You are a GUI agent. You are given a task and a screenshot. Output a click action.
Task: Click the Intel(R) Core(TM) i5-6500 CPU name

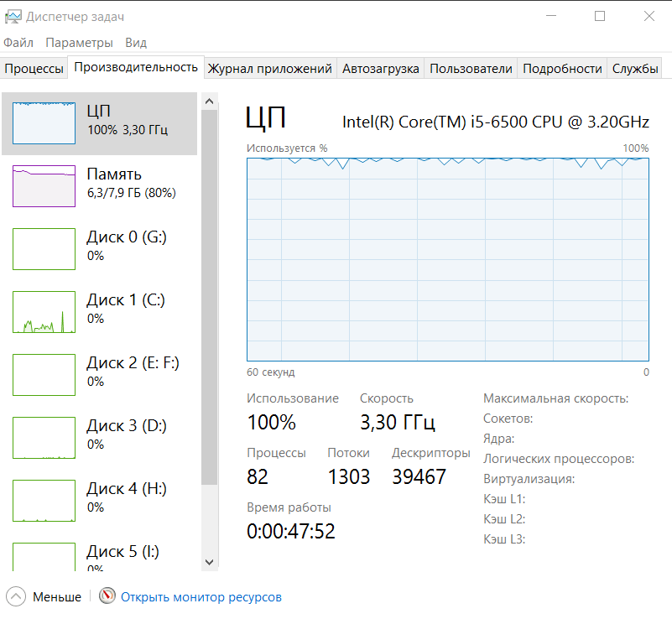pyautogui.click(x=496, y=122)
